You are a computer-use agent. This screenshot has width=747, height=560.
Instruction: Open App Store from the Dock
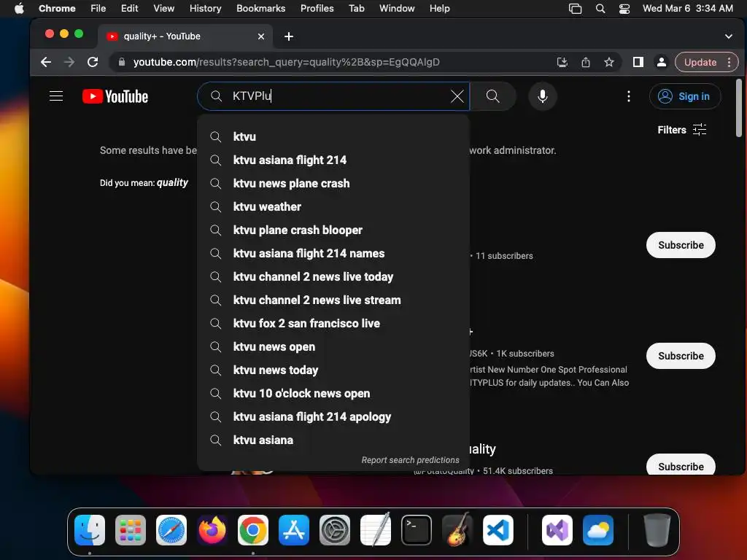click(x=294, y=530)
